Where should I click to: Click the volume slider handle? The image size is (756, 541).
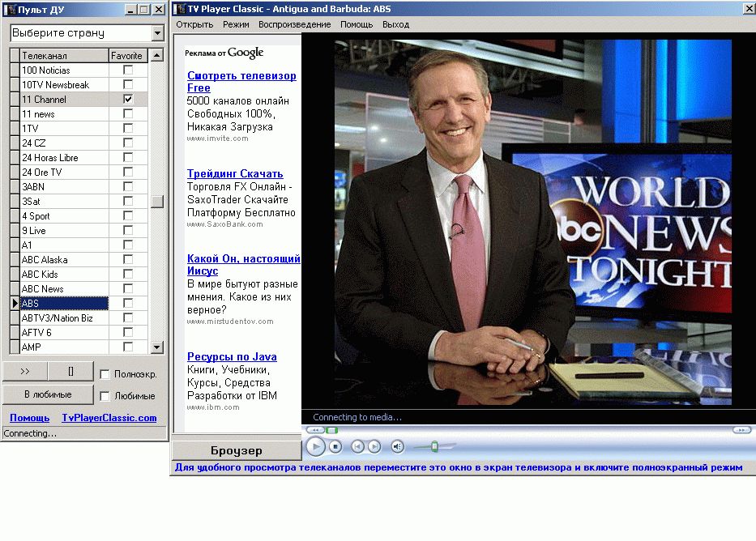[x=434, y=446]
